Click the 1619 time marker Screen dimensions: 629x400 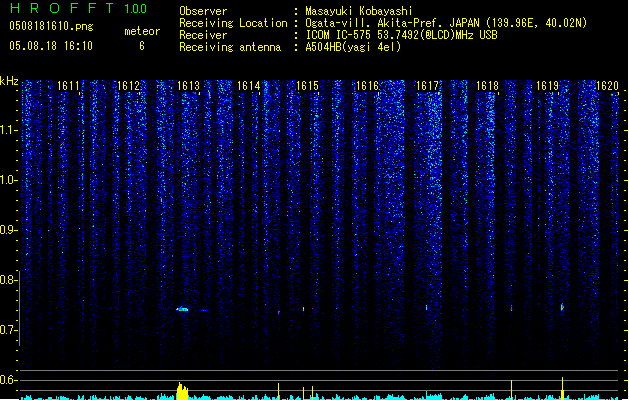point(547,86)
